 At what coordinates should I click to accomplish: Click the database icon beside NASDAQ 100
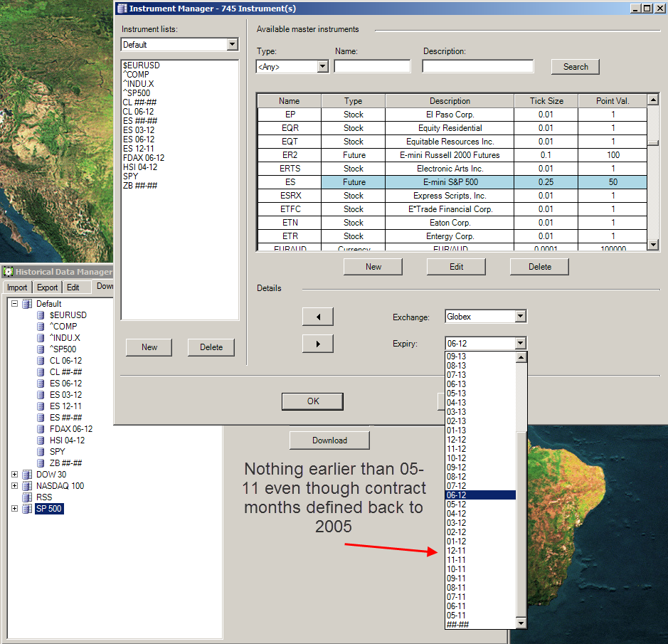[x=27, y=486]
